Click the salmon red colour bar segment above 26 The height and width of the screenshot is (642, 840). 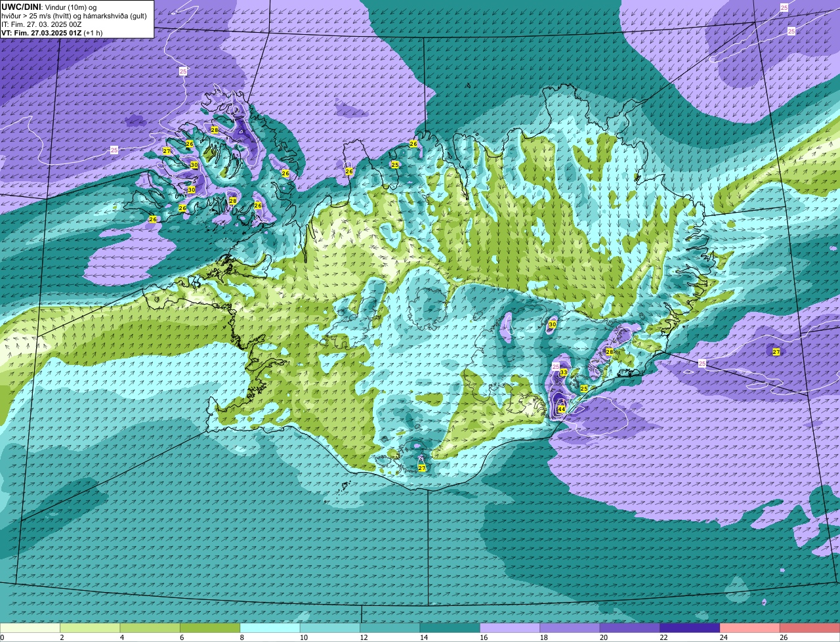810,628
